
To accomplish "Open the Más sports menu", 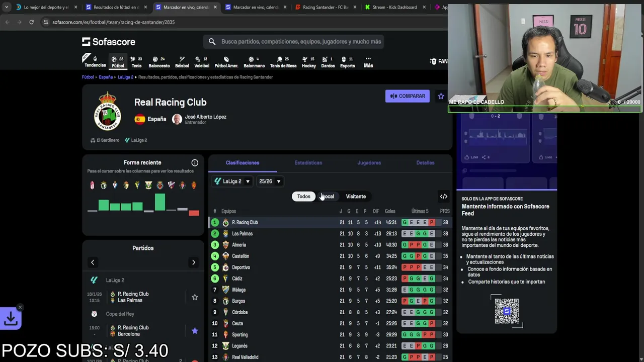I will [368, 62].
